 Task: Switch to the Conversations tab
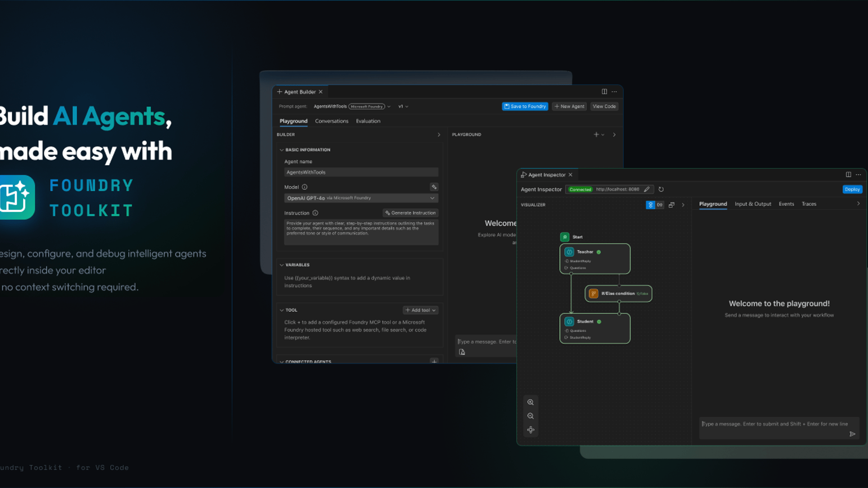click(x=331, y=121)
